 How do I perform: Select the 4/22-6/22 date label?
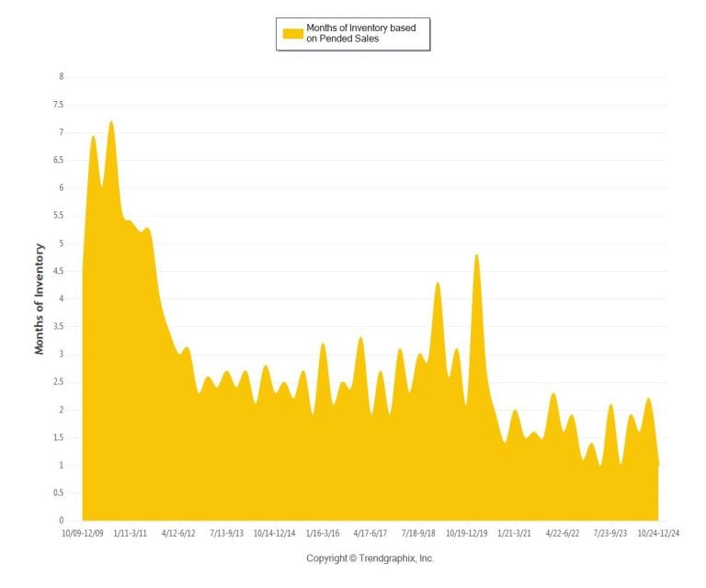click(x=563, y=533)
